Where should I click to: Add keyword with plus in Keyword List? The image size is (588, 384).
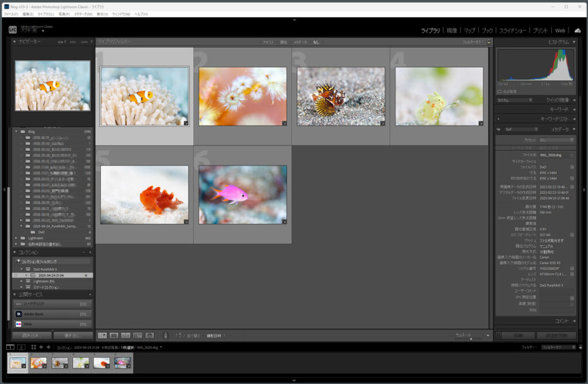pos(498,119)
